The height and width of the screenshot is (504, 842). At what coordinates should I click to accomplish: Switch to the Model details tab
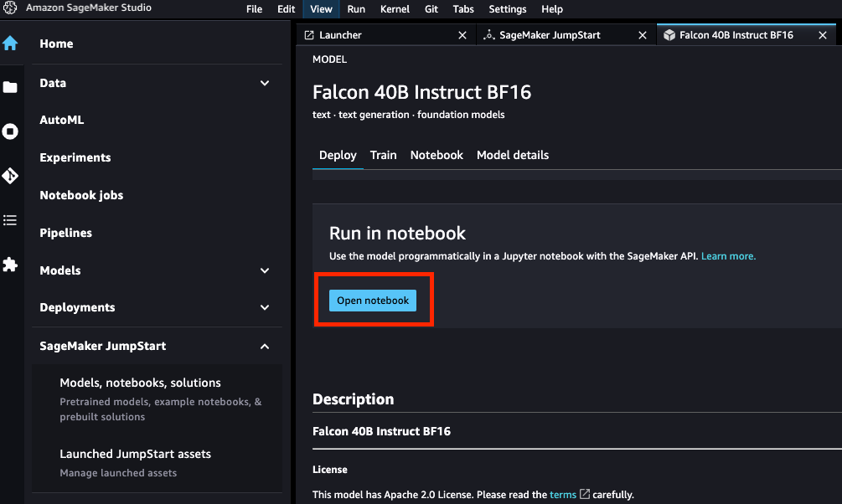click(513, 155)
